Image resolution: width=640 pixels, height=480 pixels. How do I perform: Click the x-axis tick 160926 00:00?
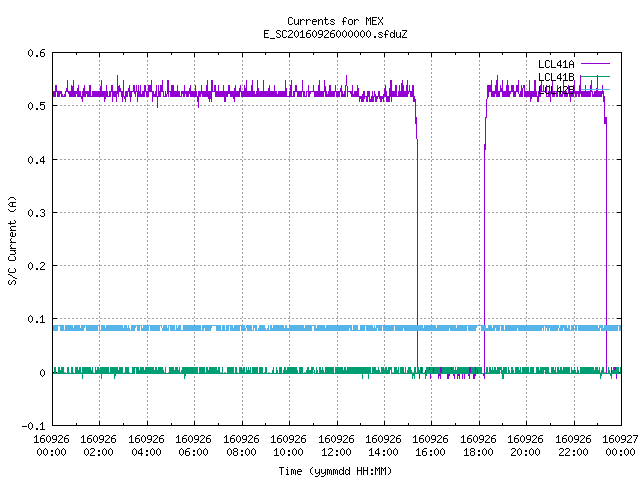tap(51, 445)
